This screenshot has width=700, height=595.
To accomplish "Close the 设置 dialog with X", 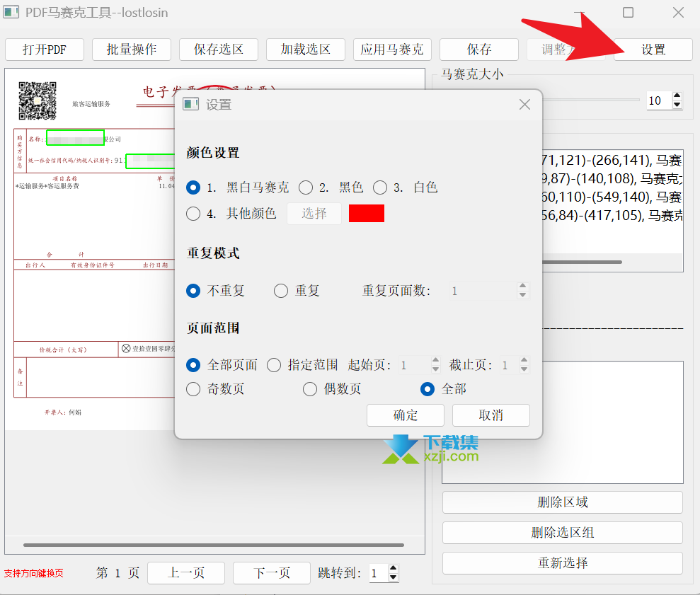I will pos(524,105).
